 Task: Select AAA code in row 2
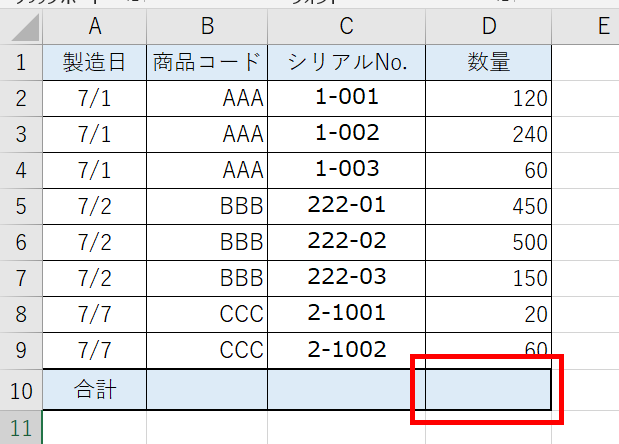207,98
